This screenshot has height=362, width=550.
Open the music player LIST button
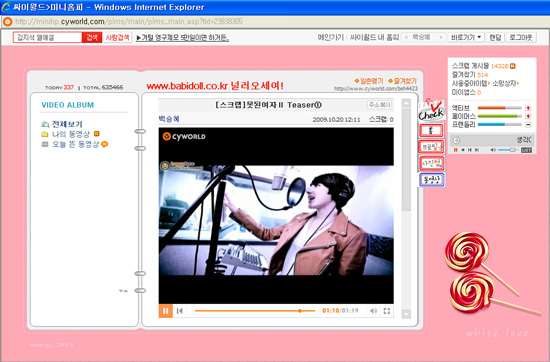526,150
